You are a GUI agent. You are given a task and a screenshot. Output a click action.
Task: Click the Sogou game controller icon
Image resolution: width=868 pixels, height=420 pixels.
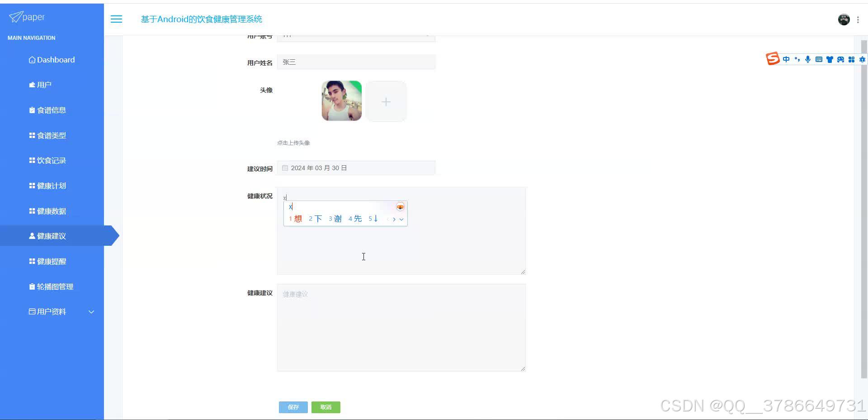[841, 59]
